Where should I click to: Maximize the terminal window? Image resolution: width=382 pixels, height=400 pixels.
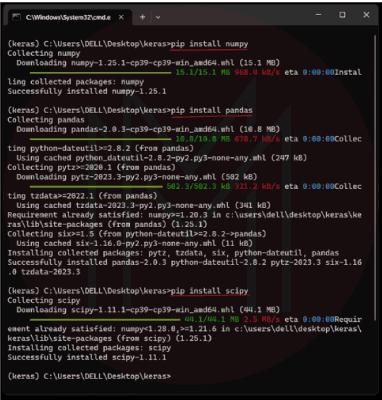click(x=342, y=15)
